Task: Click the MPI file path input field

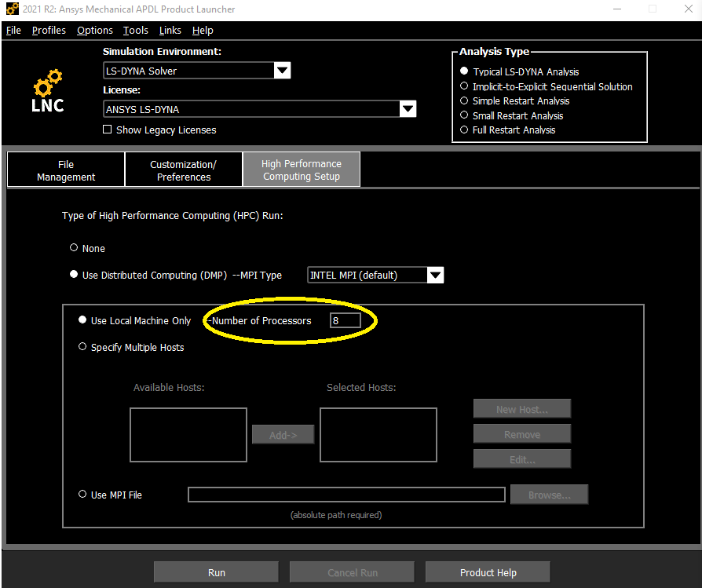Action: [x=346, y=495]
